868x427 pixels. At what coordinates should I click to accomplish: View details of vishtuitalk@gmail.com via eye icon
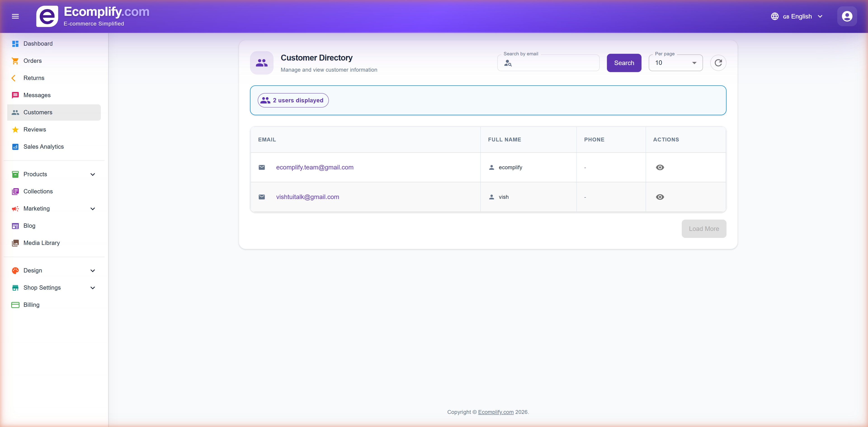click(x=660, y=197)
